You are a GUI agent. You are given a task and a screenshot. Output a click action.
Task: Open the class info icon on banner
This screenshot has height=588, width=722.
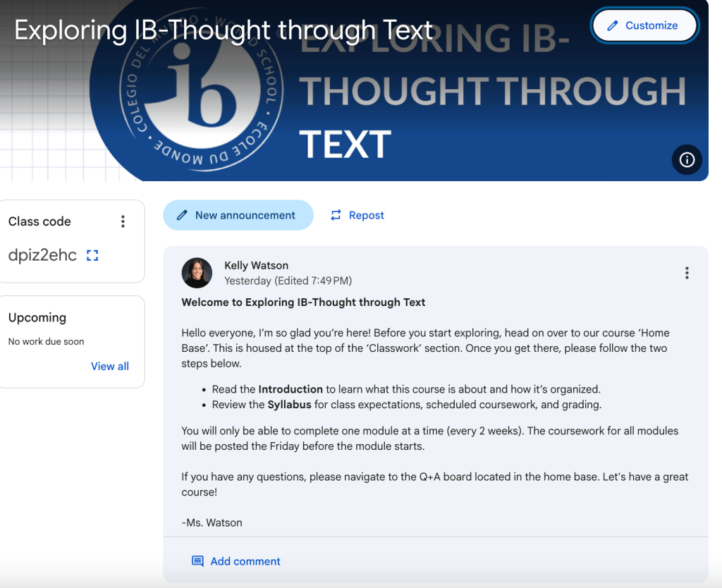click(687, 160)
